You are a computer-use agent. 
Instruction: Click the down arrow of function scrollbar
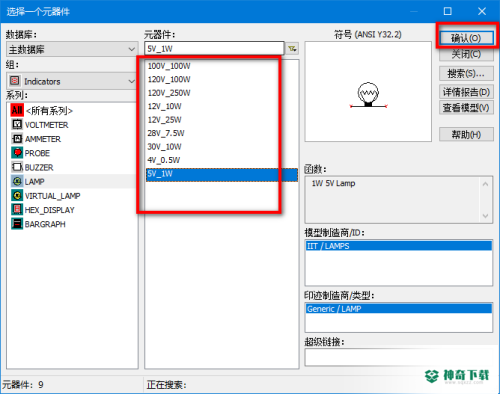pyautogui.click(x=486, y=216)
